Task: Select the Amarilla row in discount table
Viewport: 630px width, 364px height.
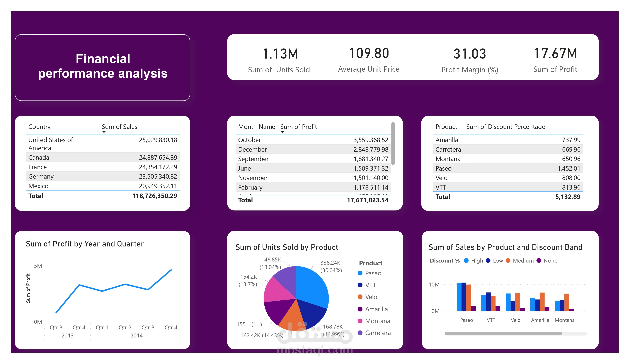Action: click(x=508, y=140)
